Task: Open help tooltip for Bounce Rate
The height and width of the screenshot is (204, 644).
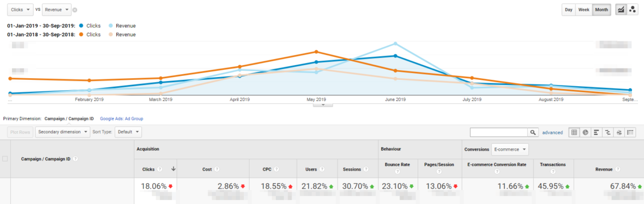Action: (397, 172)
